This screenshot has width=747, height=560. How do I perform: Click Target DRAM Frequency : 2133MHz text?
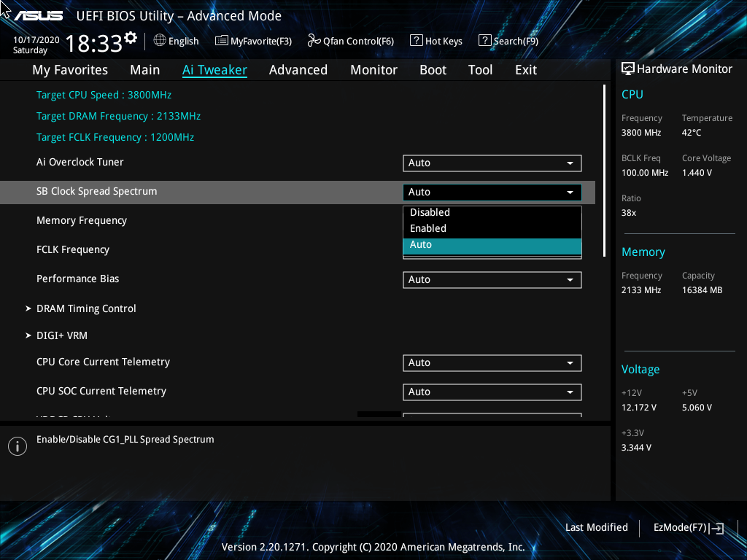[x=119, y=117]
